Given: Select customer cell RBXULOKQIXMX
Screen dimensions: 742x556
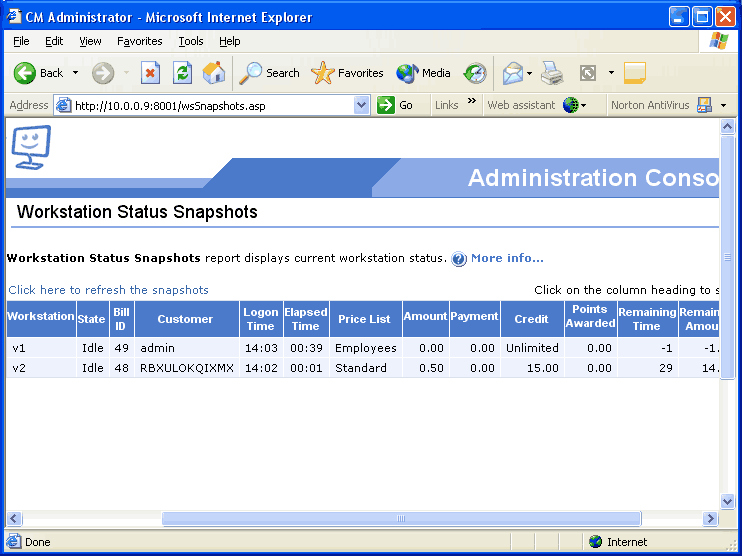Looking at the screenshot, I should (x=187, y=368).
